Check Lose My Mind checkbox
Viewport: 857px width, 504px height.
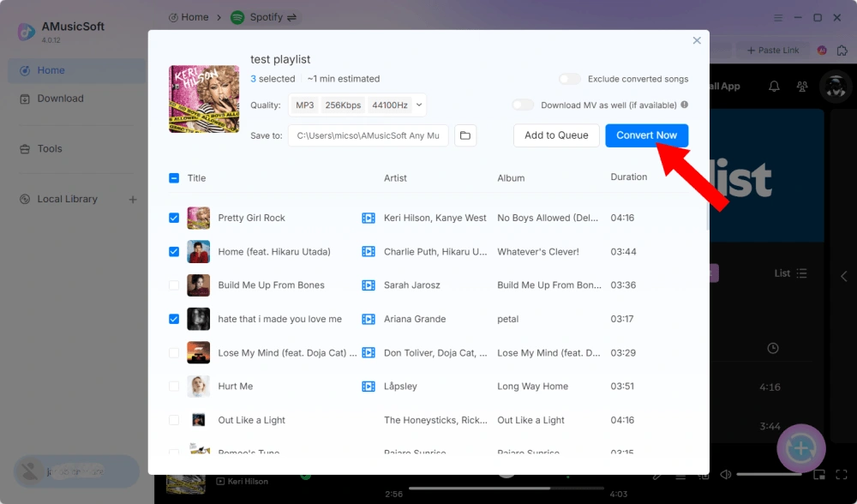pos(174,352)
